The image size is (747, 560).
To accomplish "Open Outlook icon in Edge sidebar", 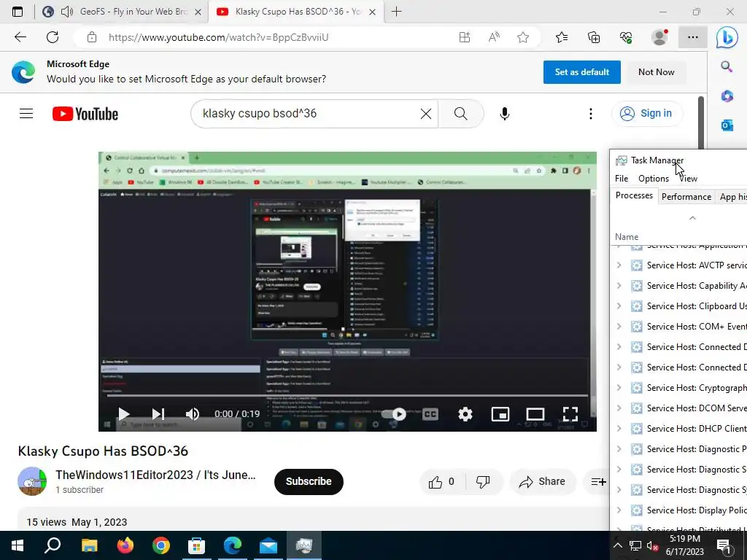I will click(x=727, y=125).
